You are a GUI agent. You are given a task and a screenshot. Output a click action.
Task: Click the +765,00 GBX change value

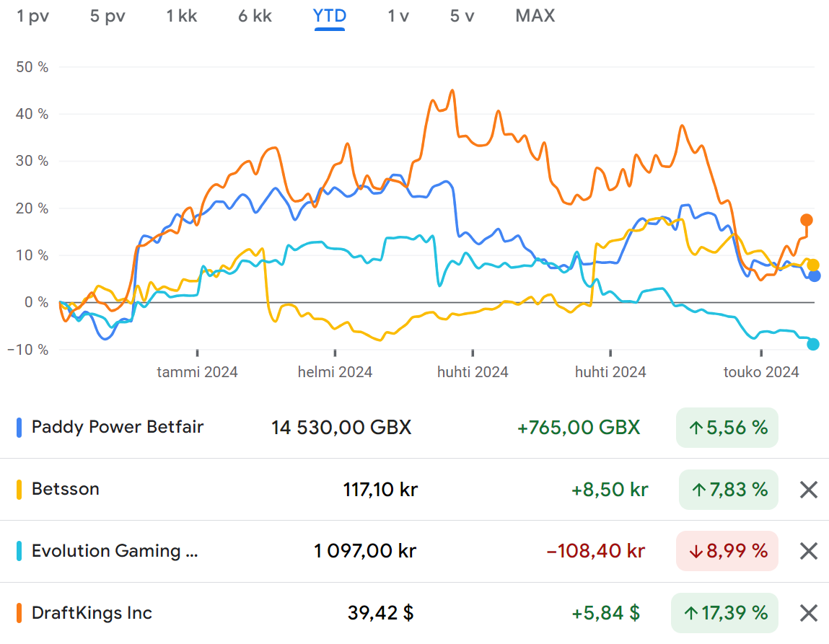[579, 428]
